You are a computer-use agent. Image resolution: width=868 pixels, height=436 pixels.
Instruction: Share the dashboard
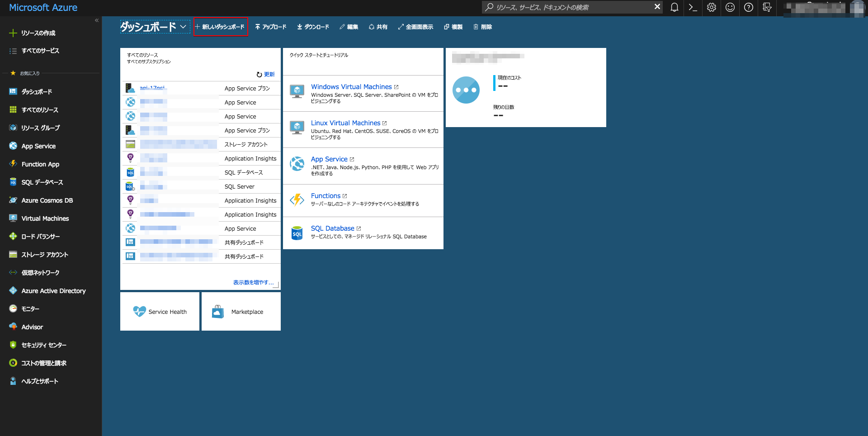click(x=378, y=27)
